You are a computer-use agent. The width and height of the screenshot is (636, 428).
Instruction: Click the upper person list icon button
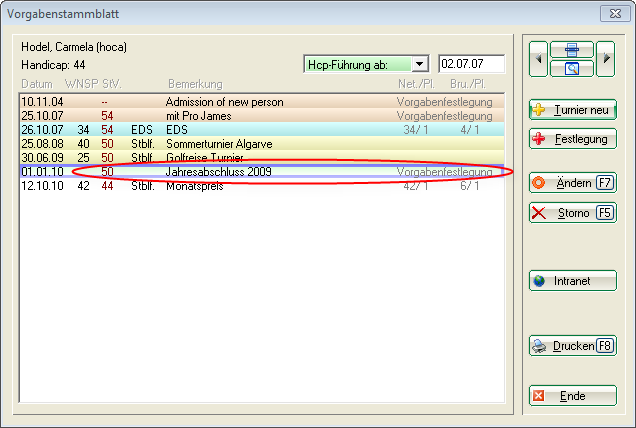[x=573, y=49]
